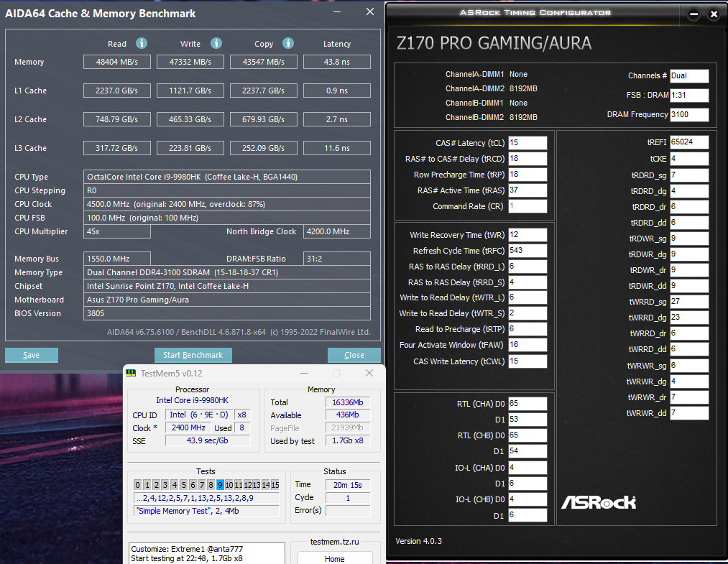Click the Command Rate (CR) field
Screen dimensions: 728x564
pos(528,206)
